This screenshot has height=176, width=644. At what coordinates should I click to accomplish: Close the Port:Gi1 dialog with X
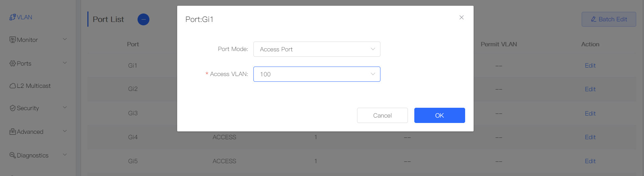461,18
